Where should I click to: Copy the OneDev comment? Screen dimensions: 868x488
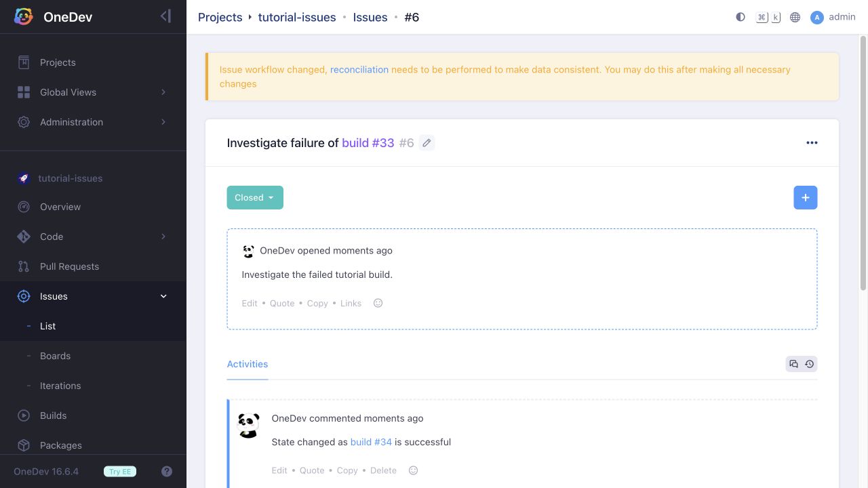point(347,470)
